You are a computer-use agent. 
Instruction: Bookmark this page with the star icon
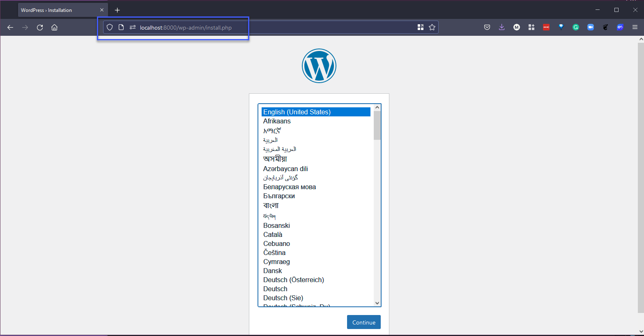[432, 27]
